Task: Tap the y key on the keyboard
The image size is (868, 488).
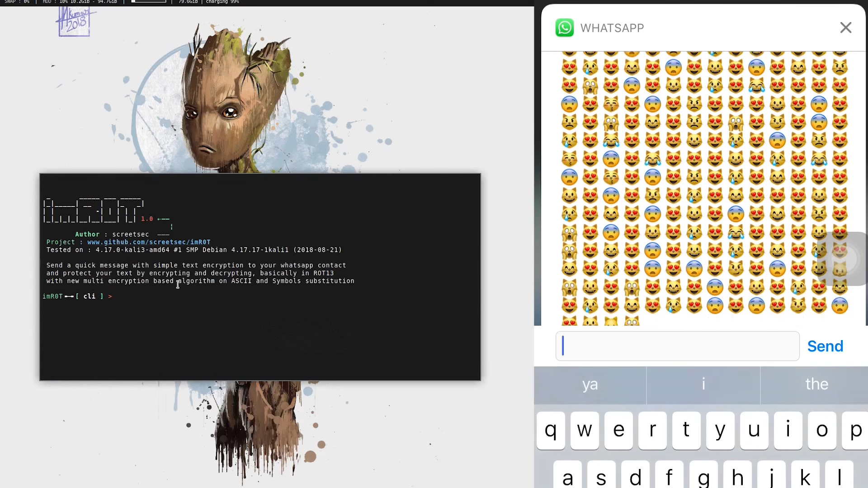Action: [720, 430]
